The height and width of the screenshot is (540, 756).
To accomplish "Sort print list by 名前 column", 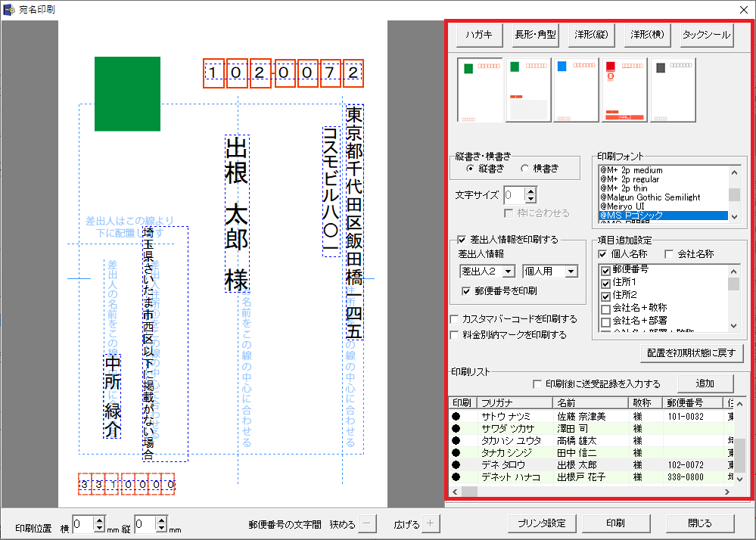I will click(x=590, y=402).
